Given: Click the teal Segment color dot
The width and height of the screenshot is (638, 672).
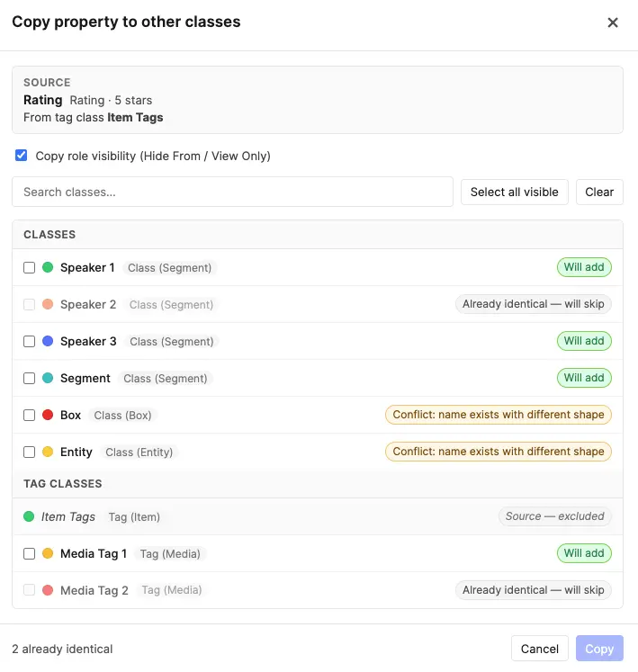Looking at the screenshot, I should tap(48, 378).
